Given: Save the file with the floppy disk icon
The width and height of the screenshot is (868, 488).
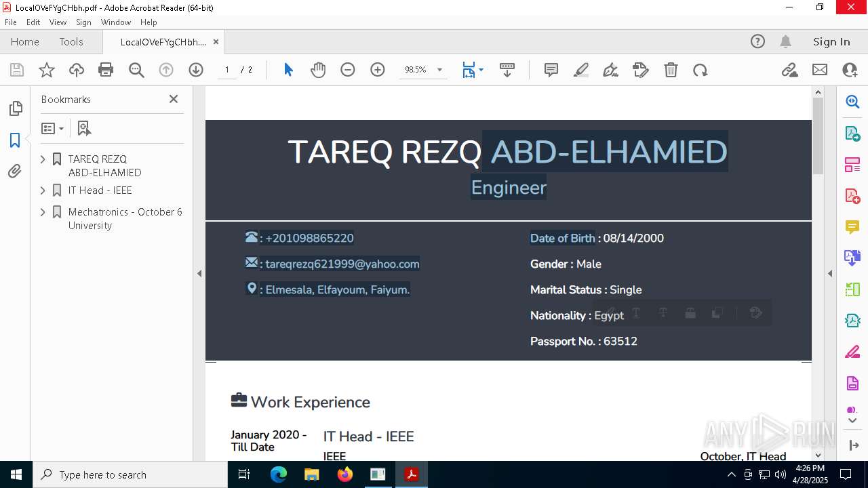Looking at the screenshot, I should (x=17, y=70).
